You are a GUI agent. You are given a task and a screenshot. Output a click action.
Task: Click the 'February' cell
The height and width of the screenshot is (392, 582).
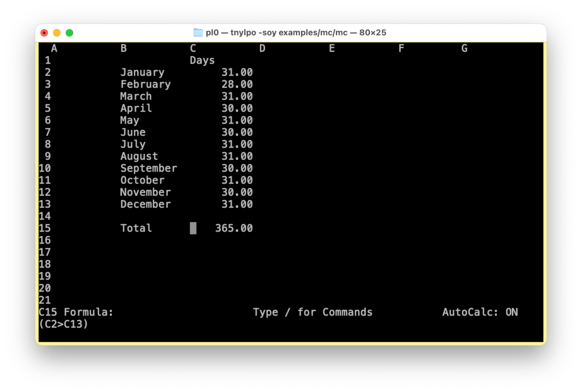coord(145,84)
